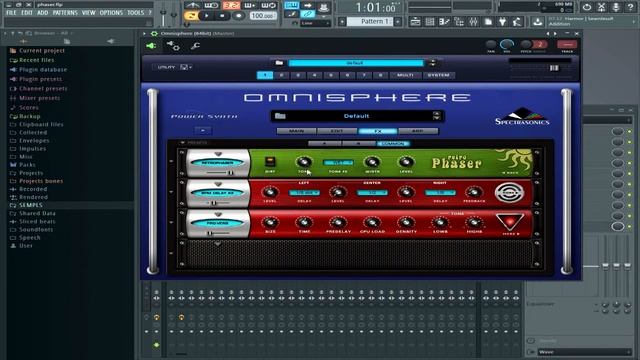Click the help question mark icon

[x=630, y=7]
